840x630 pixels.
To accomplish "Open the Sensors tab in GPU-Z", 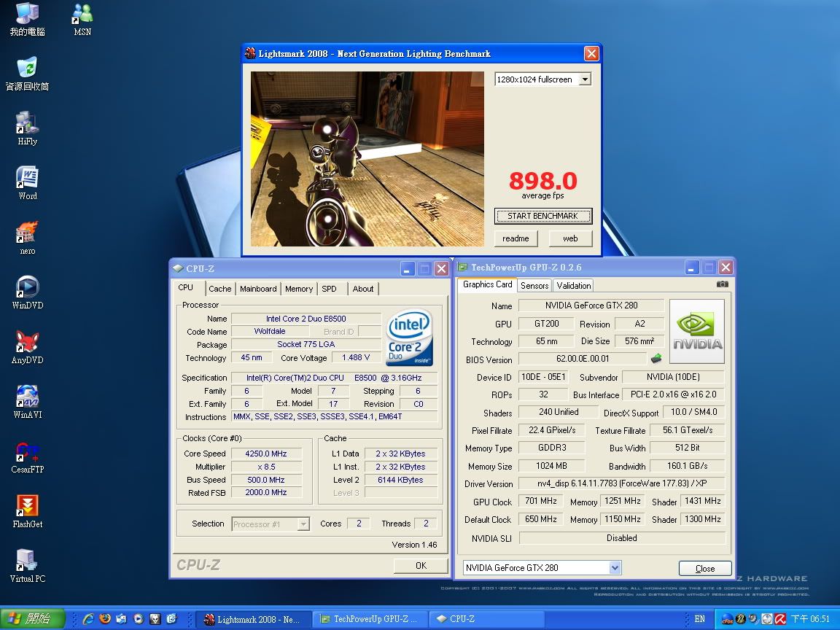I will tap(534, 286).
